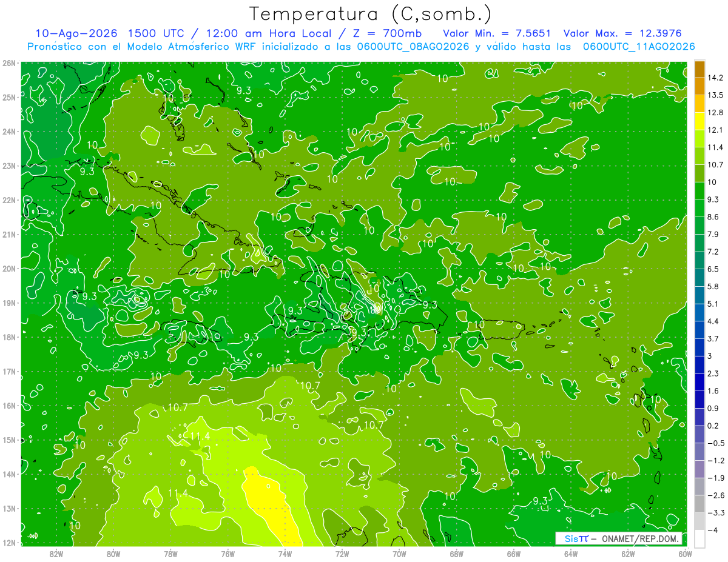The image size is (728, 562).
Task: Click the 13N latitude axis label
Action: click(x=9, y=509)
